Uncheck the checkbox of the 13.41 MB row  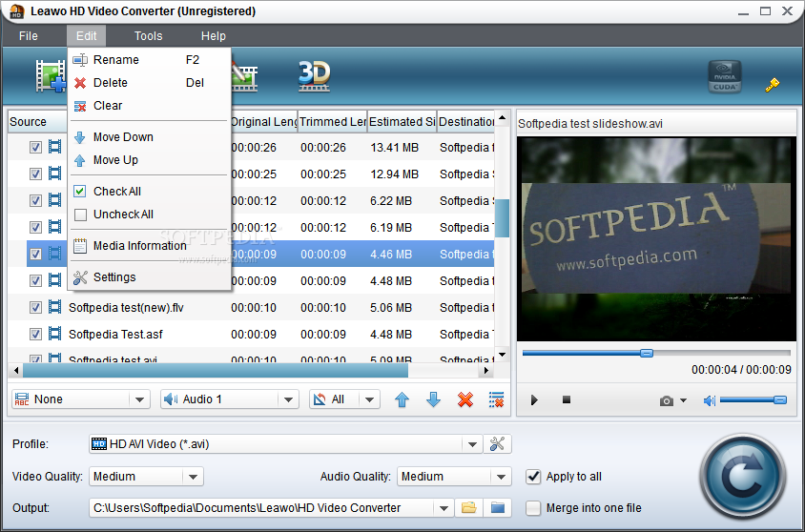(x=35, y=148)
